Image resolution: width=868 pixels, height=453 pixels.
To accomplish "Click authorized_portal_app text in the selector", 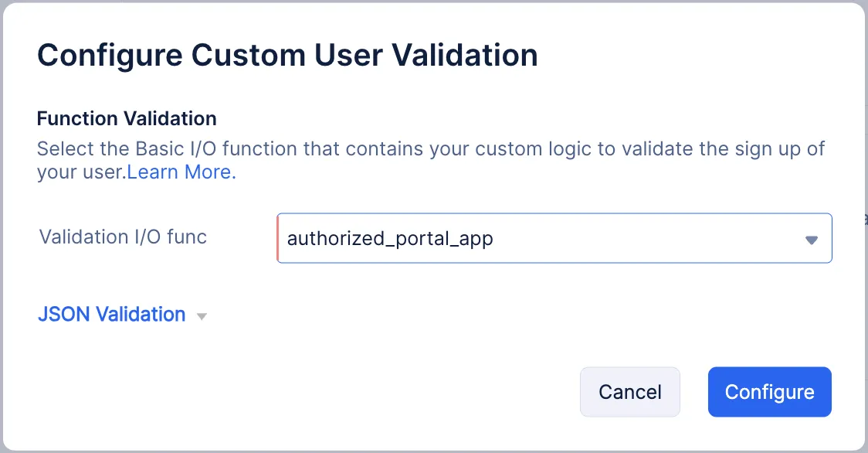I will 389,238.
